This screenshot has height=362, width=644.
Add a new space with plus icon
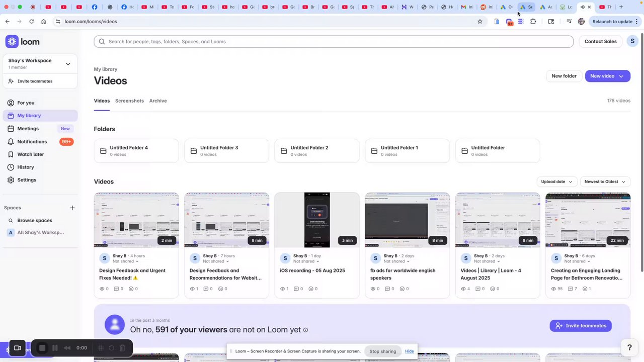(72, 208)
